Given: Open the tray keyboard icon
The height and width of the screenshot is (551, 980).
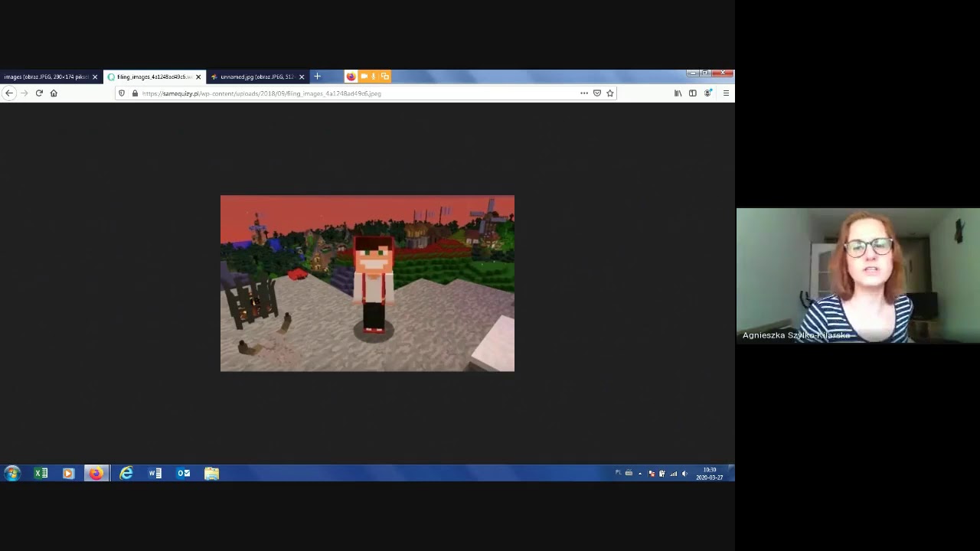Looking at the screenshot, I should pyautogui.click(x=629, y=473).
